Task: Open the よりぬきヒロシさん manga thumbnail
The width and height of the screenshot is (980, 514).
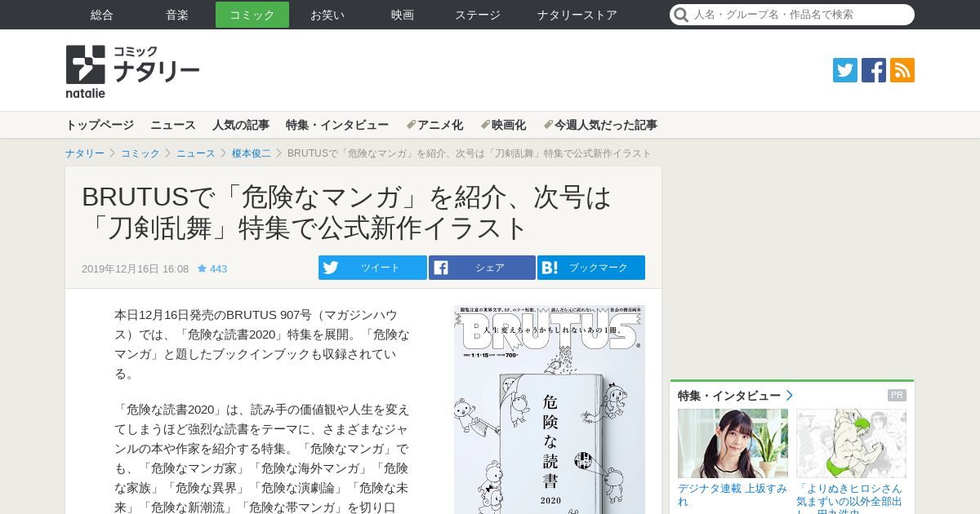Action: click(851, 443)
